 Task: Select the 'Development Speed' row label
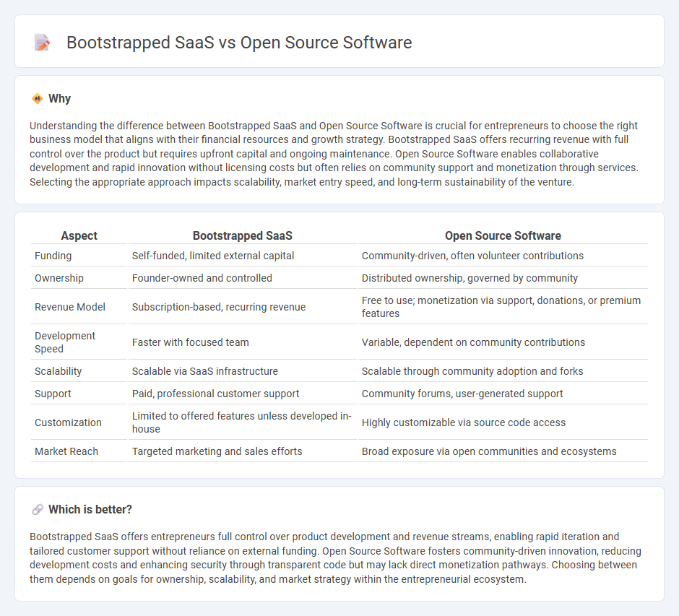(65, 342)
